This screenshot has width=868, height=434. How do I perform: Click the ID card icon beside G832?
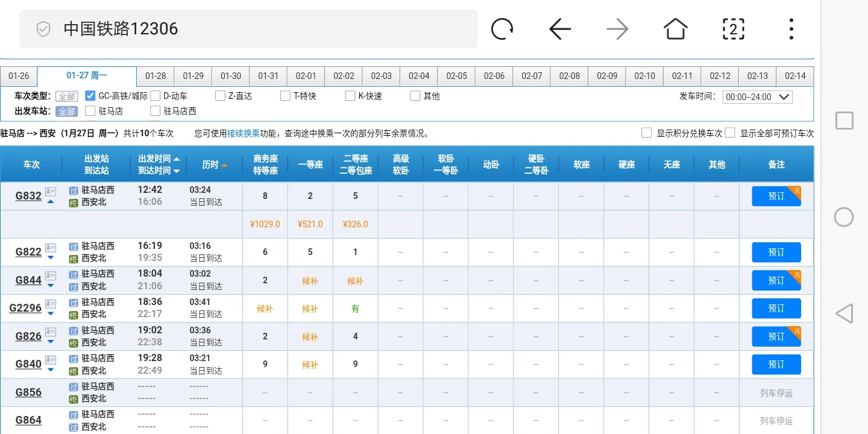pyautogui.click(x=51, y=192)
